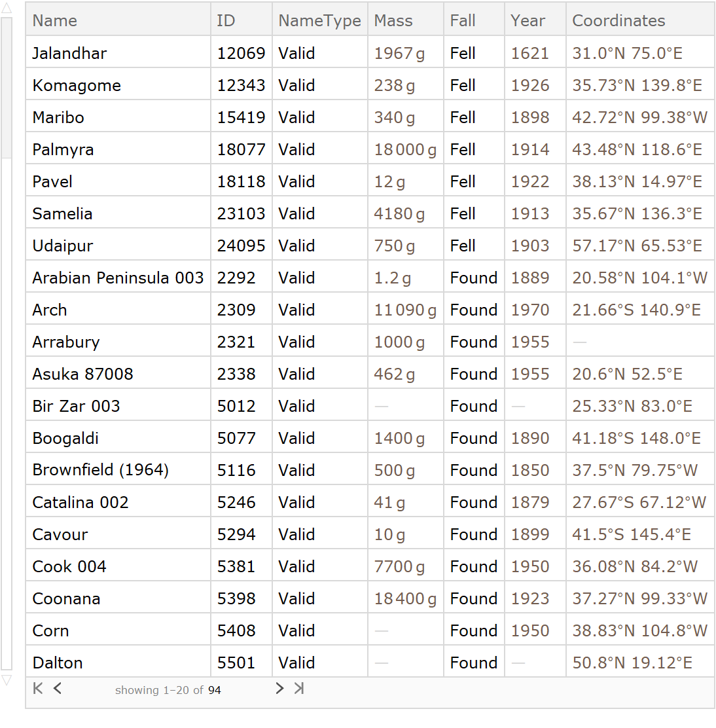Screen dimensions: 716x728
Task: Click the Name column header
Action: (x=55, y=21)
